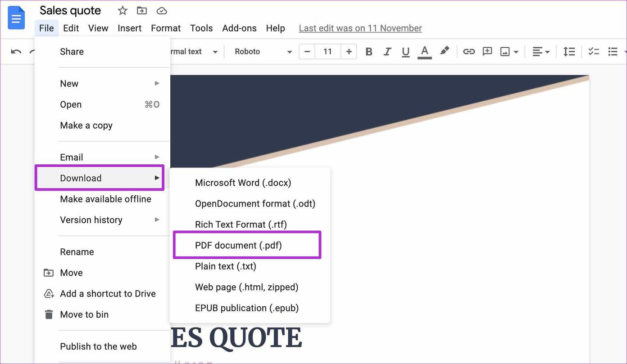Add a comment with the comment icon
The image size is (627, 364).
coord(487,52)
